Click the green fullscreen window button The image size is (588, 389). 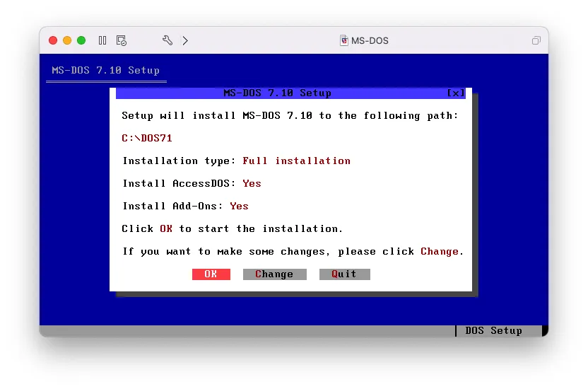81,40
